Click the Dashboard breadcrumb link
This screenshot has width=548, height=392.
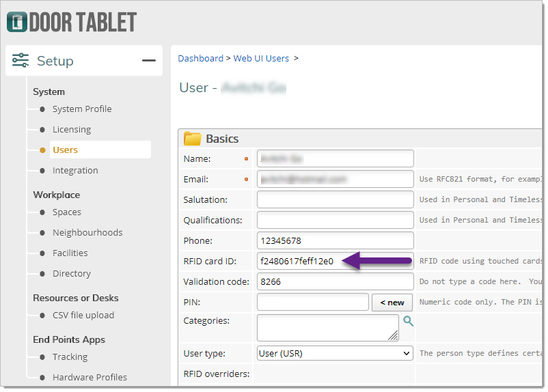click(x=200, y=59)
